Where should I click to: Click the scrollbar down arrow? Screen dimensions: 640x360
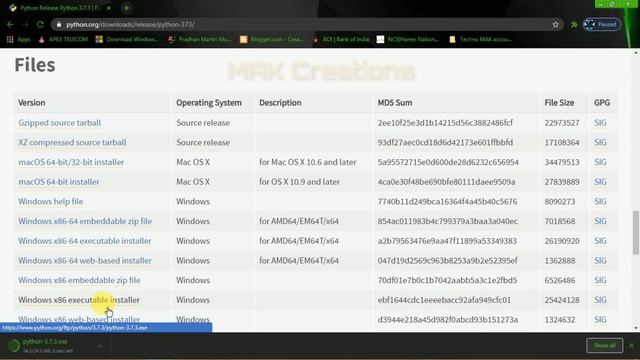point(636,328)
